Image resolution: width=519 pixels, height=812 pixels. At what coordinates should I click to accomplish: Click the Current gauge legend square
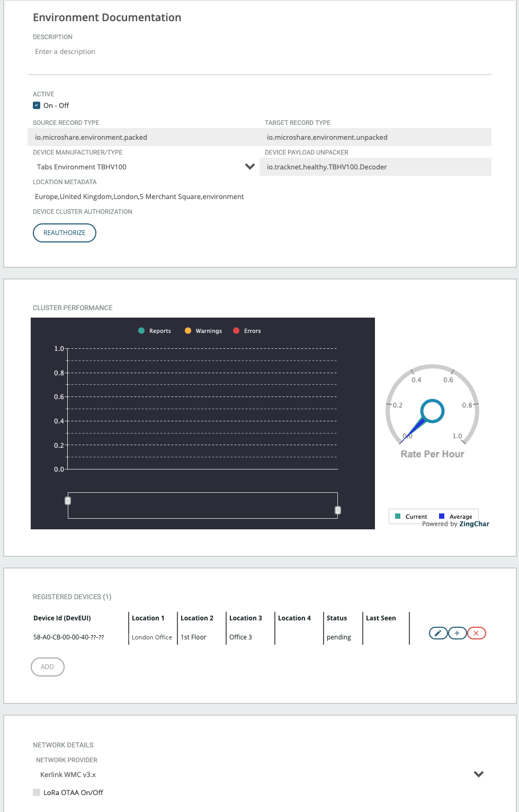pyautogui.click(x=398, y=516)
